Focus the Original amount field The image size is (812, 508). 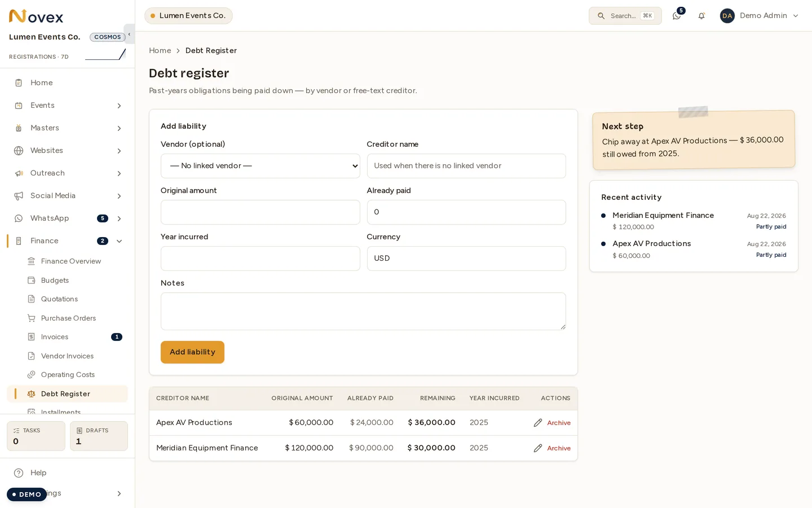click(x=261, y=212)
